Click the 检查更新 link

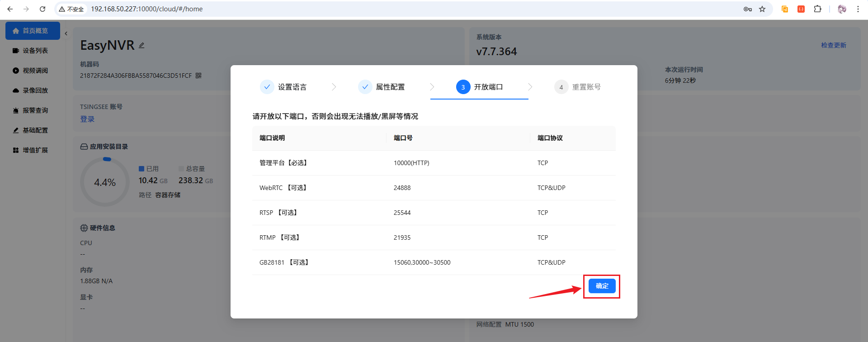point(833,45)
